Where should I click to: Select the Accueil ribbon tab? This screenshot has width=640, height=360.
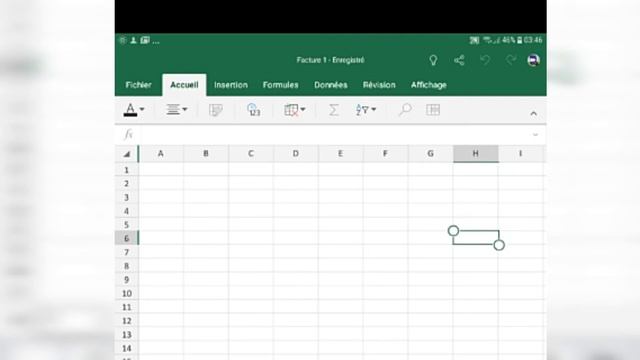point(184,85)
